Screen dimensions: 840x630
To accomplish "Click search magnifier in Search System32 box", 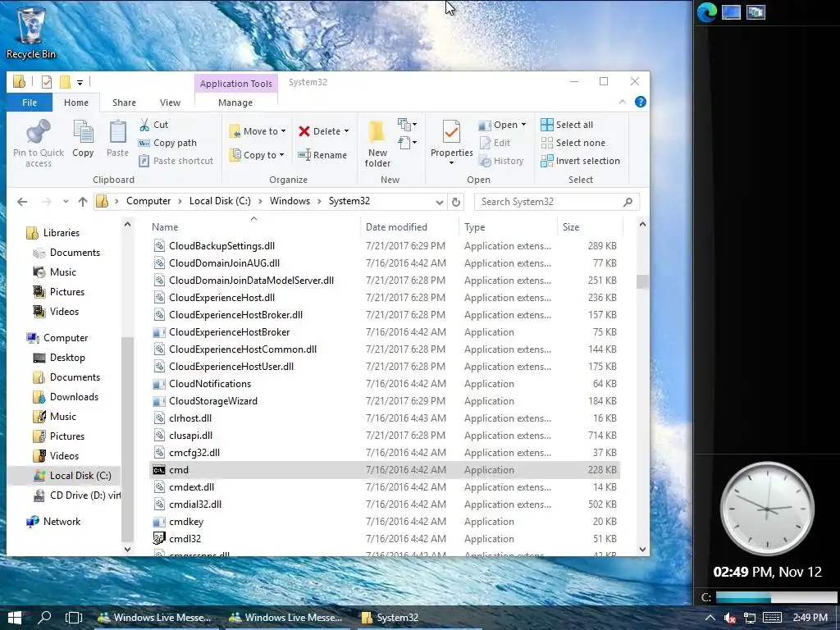I will pos(628,202).
